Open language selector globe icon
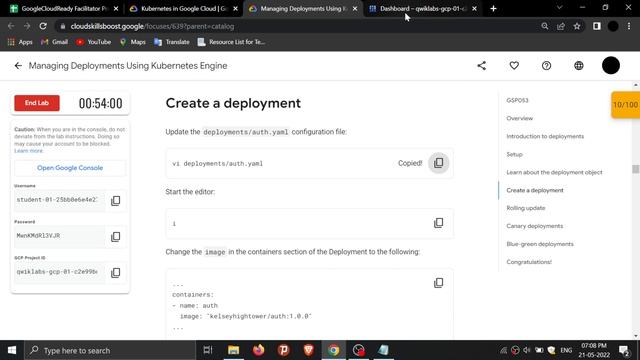 point(578,66)
